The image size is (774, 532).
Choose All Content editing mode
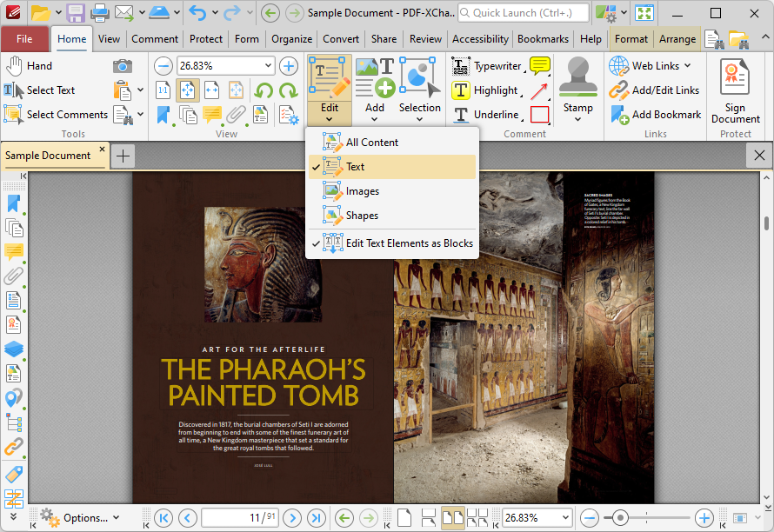(x=392, y=143)
